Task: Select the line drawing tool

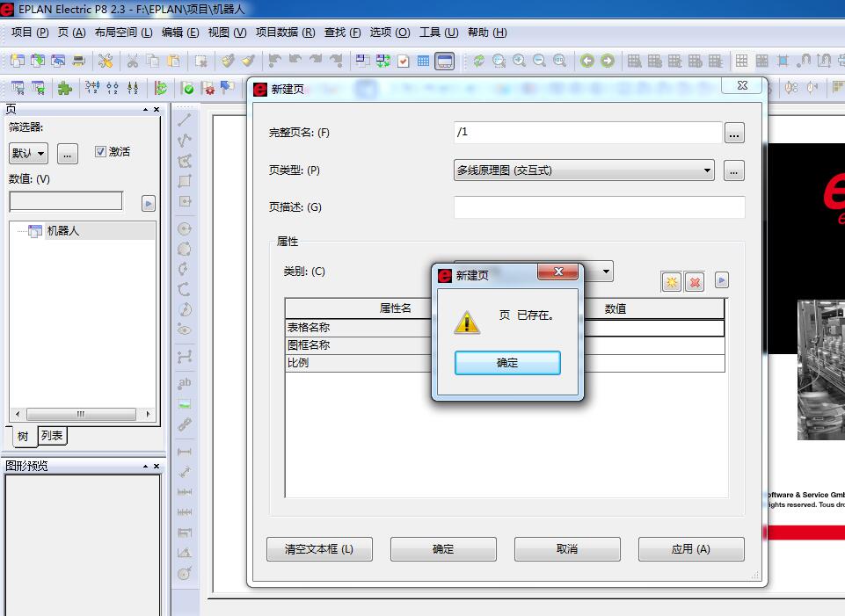Action: pyautogui.click(x=185, y=120)
